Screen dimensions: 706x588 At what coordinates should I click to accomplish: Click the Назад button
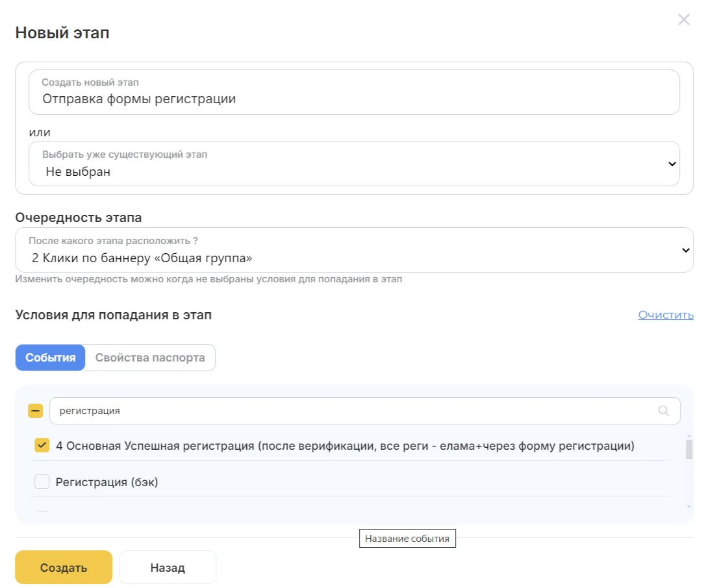(x=168, y=567)
